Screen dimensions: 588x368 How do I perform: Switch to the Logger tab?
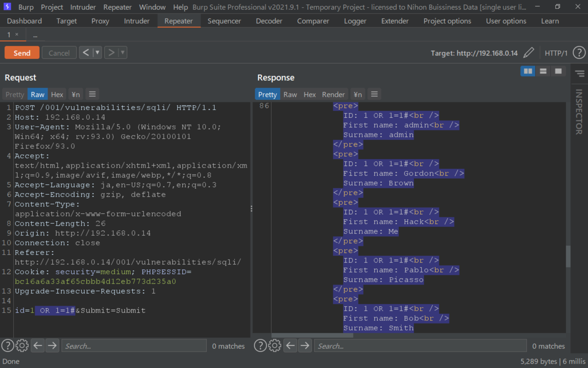[355, 21]
